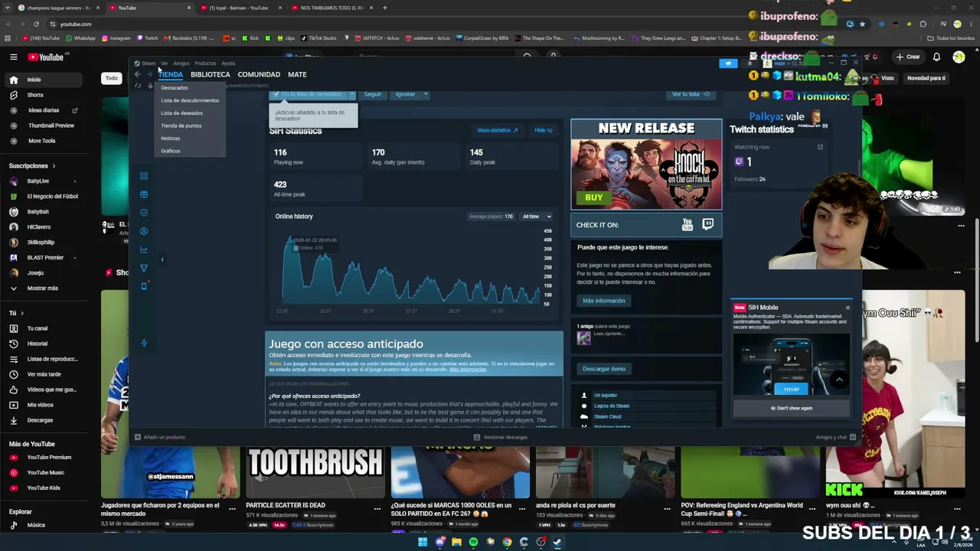Click the scroll-to-top arrow button

pos(839,380)
